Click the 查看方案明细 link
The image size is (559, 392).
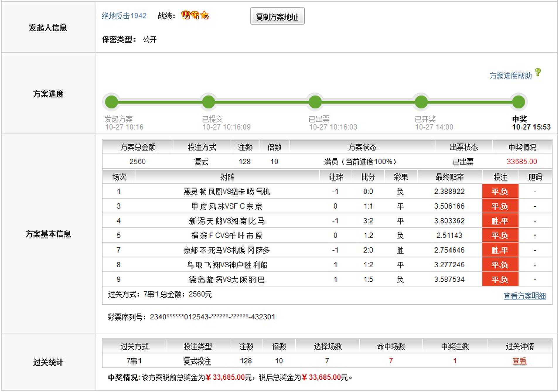(x=524, y=296)
